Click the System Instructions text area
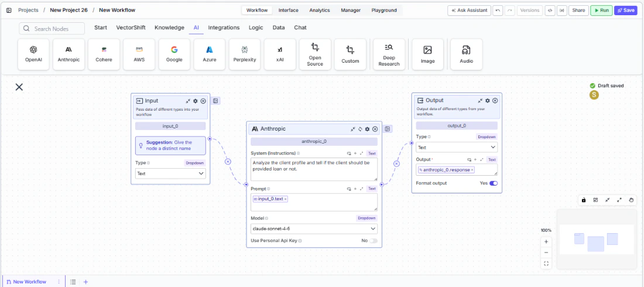The image size is (644, 287). 314,169
